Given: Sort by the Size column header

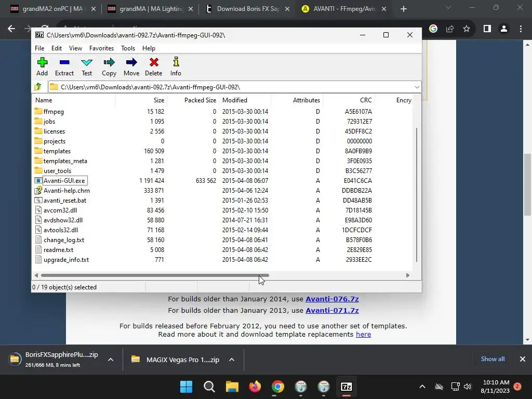Looking at the screenshot, I should [x=141, y=100].
